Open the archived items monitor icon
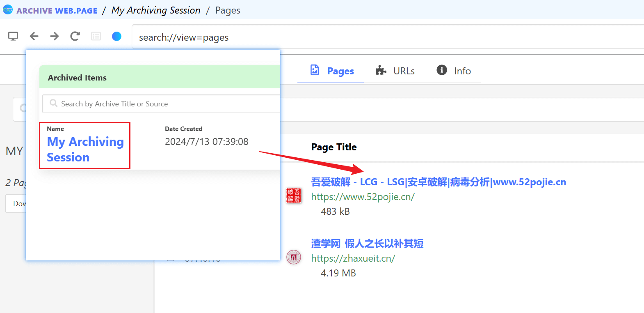This screenshot has width=644, height=313. [13, 37]
